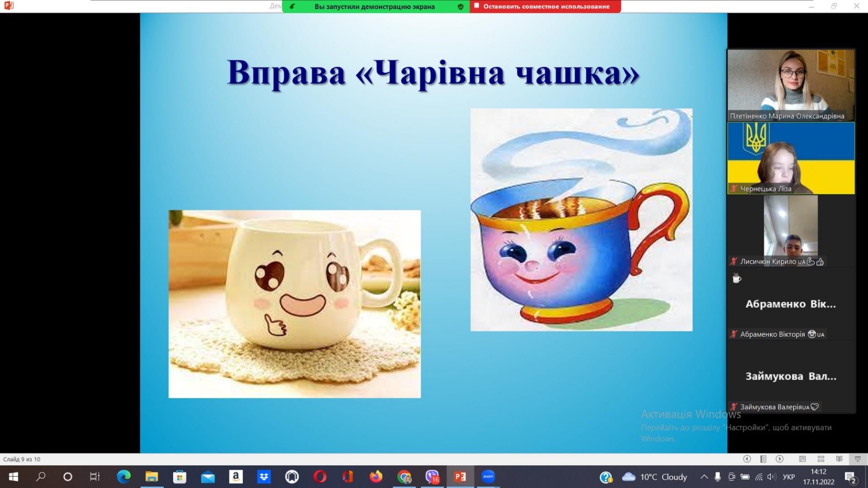Click muted mic icon of Лисичкін Кирило

pyautogui.click(x=734, y=261)
